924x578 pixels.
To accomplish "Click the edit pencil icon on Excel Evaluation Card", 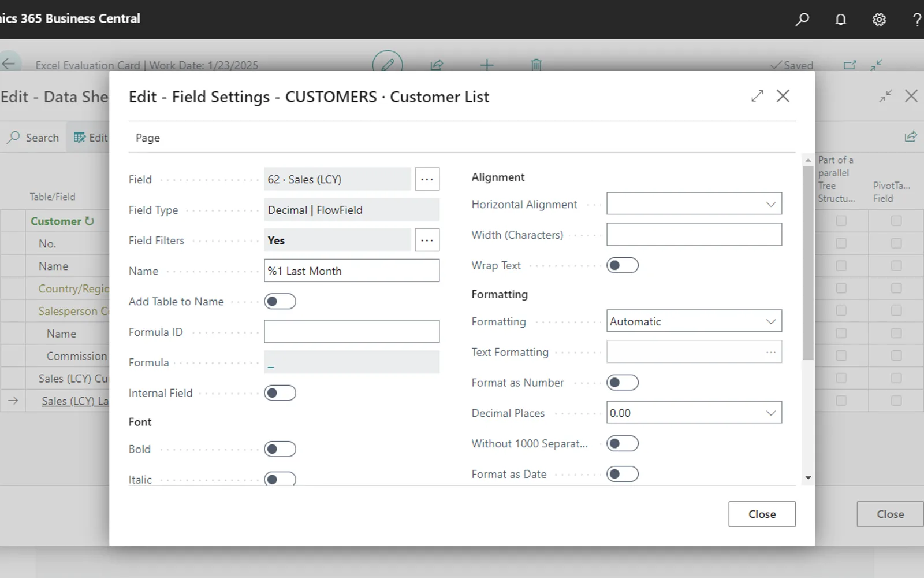I will 388,65.
